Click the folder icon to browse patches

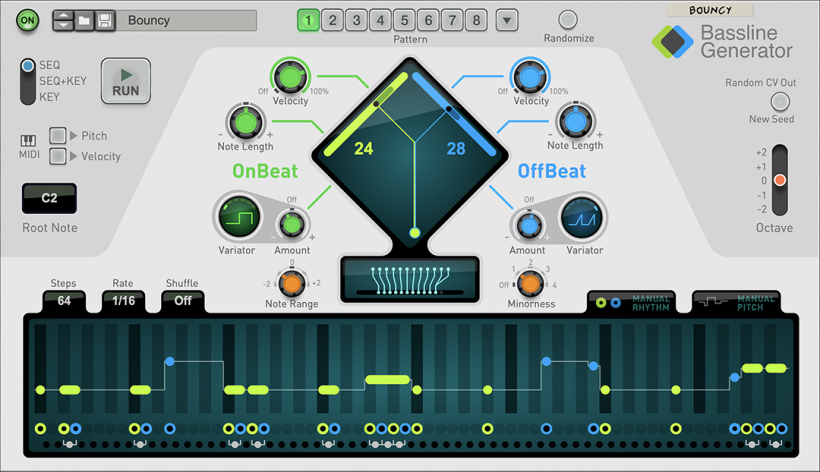[x=84, y=20]
